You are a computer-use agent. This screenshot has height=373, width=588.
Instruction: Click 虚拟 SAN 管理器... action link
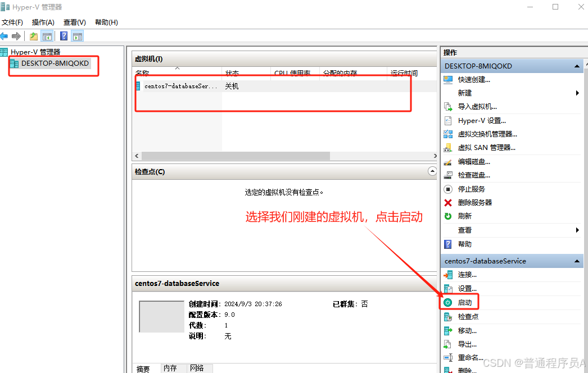point(487,148)
